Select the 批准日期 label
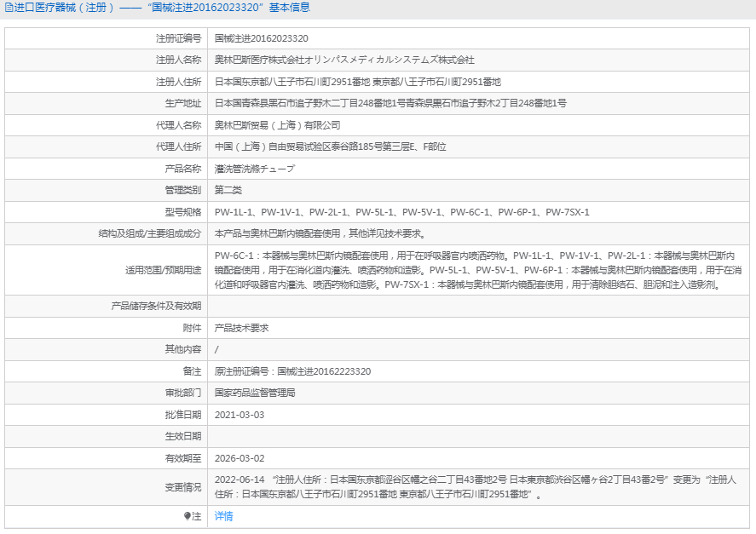Viewport: 756px width, 534px height. click(x=183, y=415)
